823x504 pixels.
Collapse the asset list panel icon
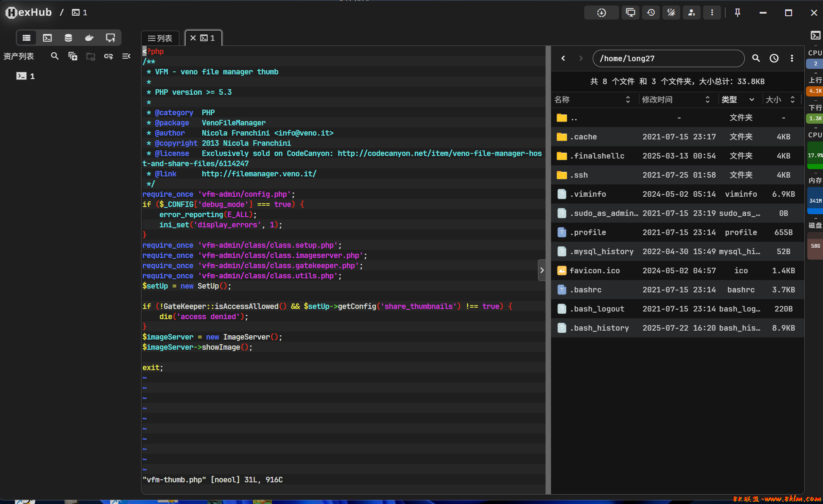tap(126, 56)
